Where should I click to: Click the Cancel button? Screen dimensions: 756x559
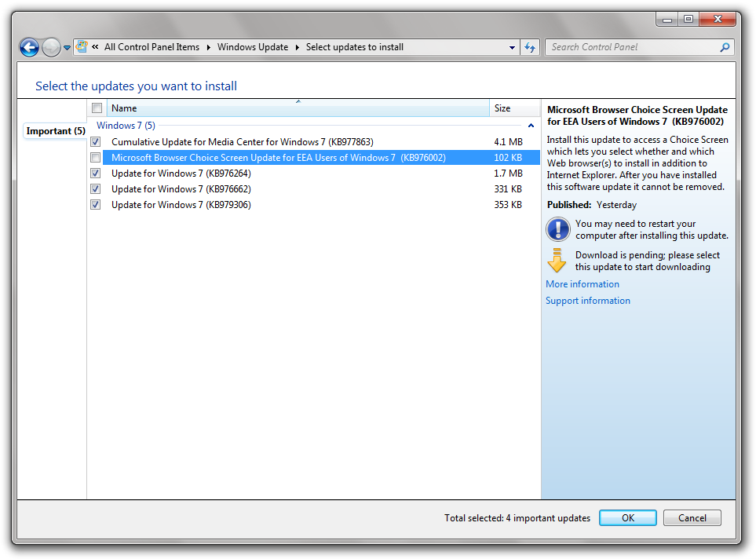click(692, 518)
